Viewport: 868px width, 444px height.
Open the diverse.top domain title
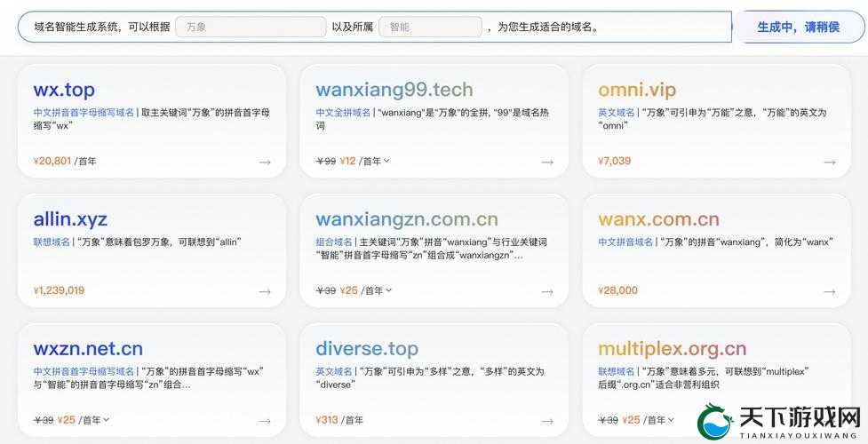point(367,349)
